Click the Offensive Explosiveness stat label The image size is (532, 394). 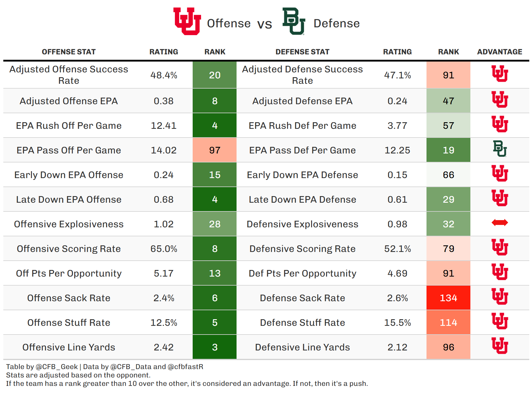tap(69, 224)
